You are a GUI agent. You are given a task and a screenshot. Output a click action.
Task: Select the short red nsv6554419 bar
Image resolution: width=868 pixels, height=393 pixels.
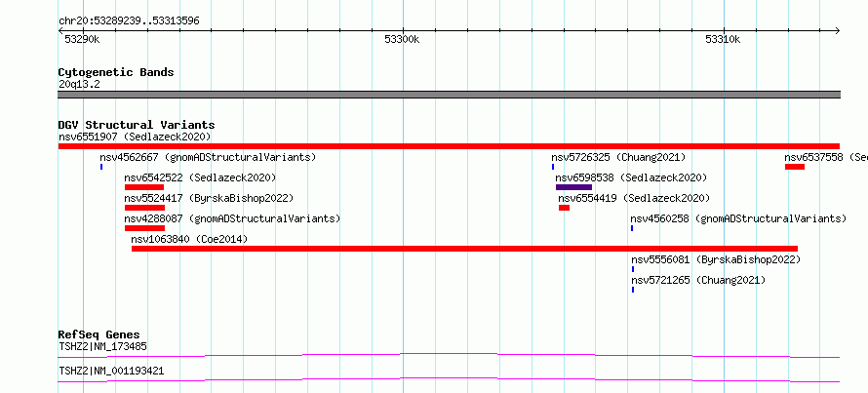[x=564, y=208]
